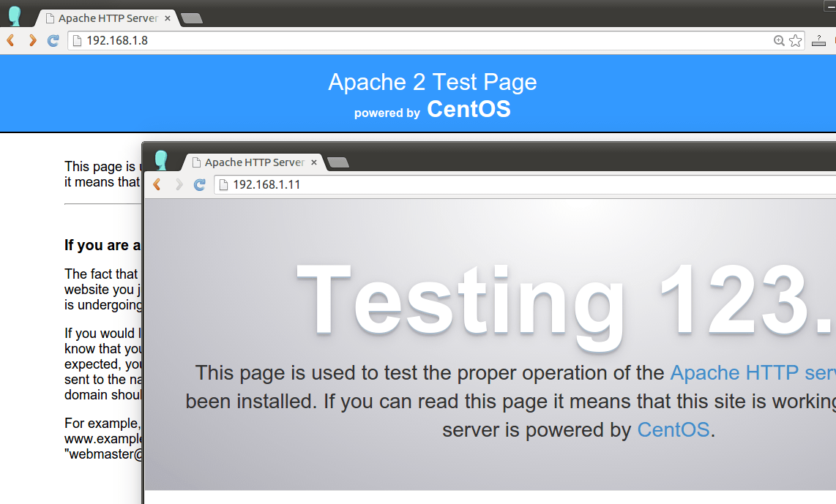
Task: Reload the 192.168.1.8 page
Action: tap(53, 40)
